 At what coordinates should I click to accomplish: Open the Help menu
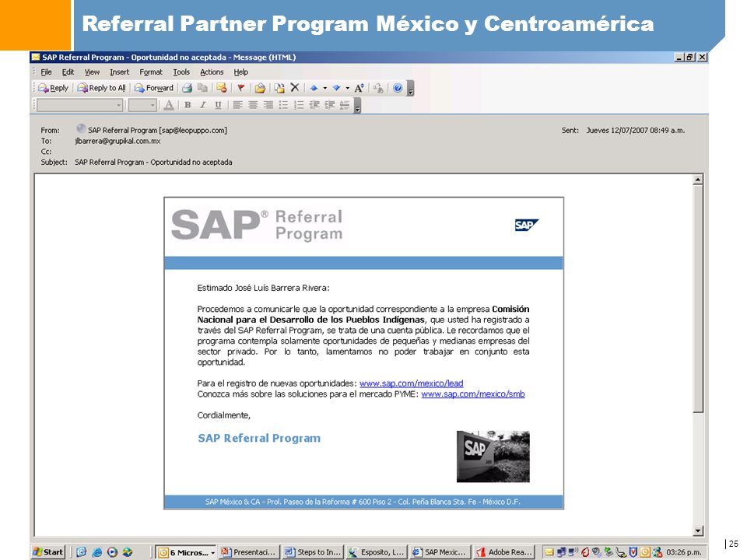coord(241,72)
